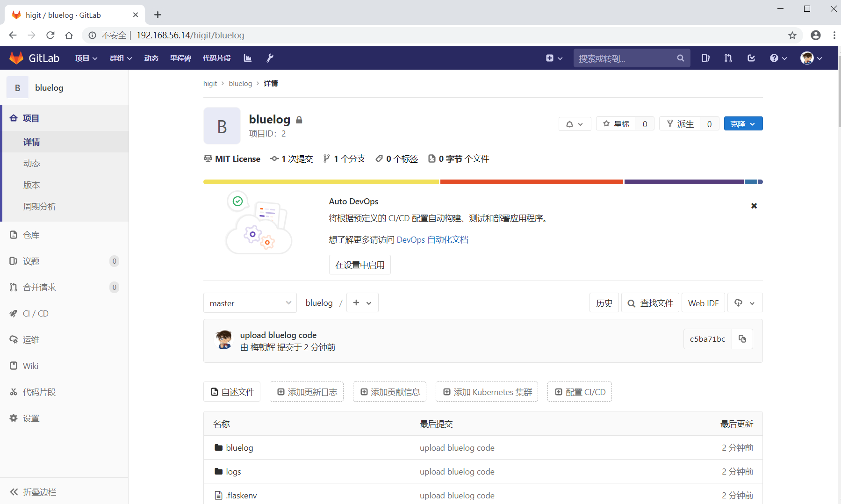
Task: Open the user avatar dropdown menu
Action: point(811,58)
